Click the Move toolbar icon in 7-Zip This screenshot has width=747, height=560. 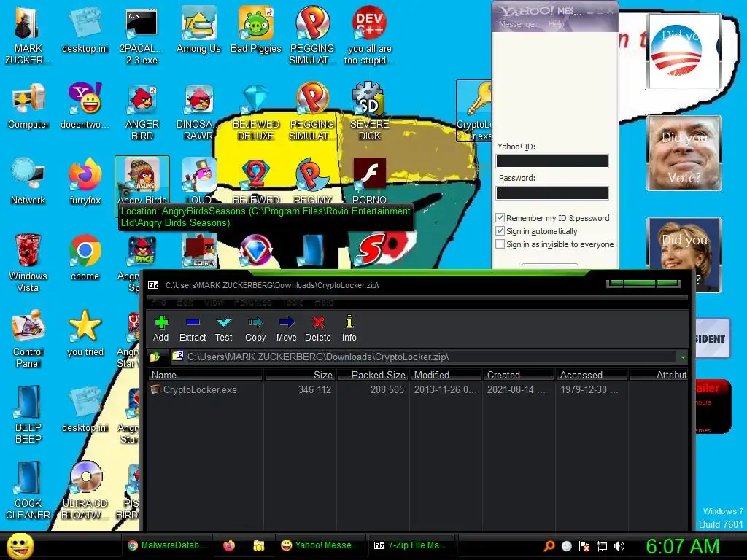(286, 329)
